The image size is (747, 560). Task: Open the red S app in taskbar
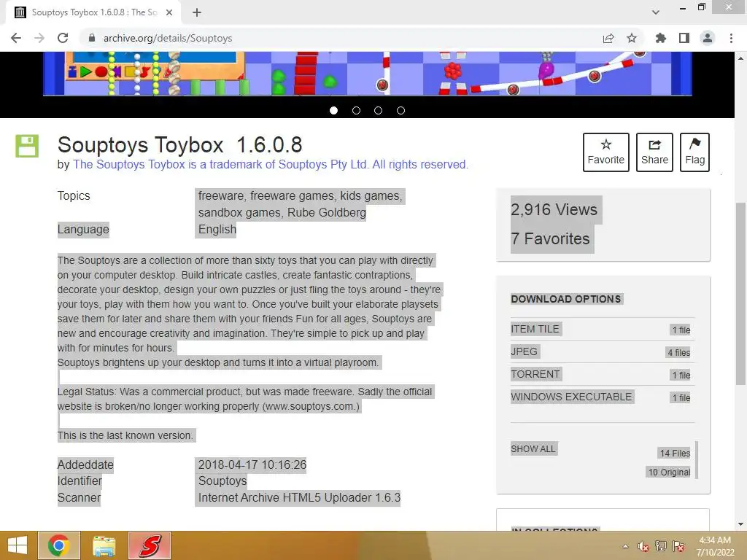click(150, 545)
